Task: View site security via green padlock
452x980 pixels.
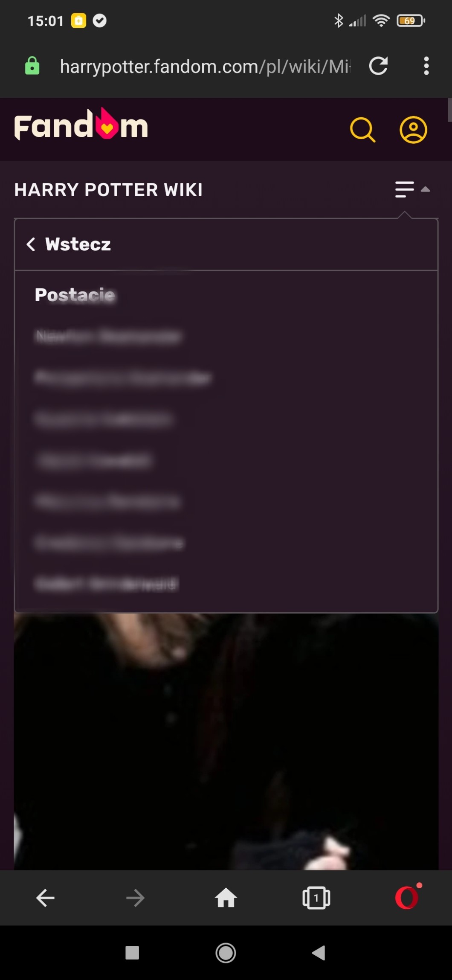Action: pos(32,66)
